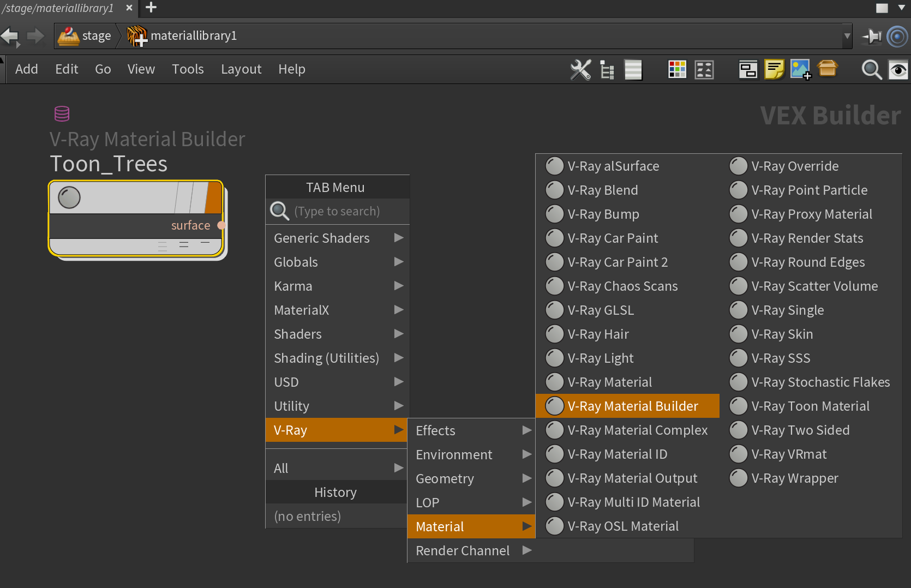Viewport: 911px width, 588px height.
Task: Expand Shading (Utilities) submenu
Action: coord(338,358)
